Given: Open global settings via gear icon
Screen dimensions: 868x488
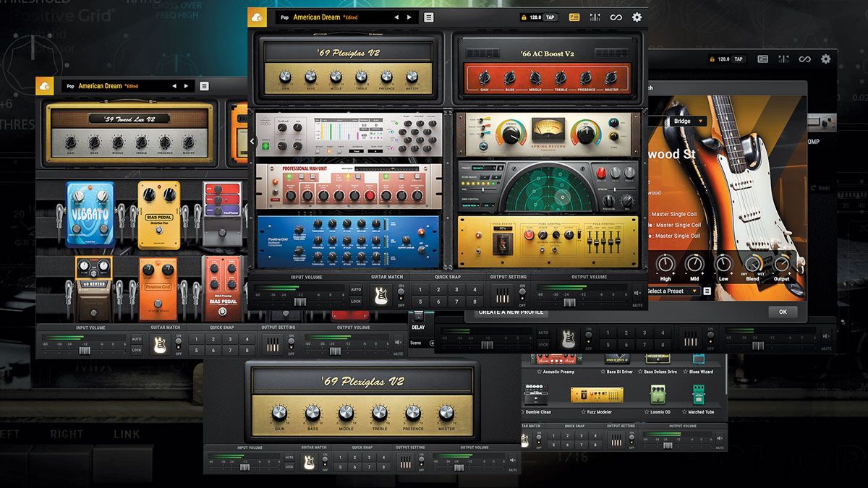Looking at the screenshot, I should coord(637,17).
